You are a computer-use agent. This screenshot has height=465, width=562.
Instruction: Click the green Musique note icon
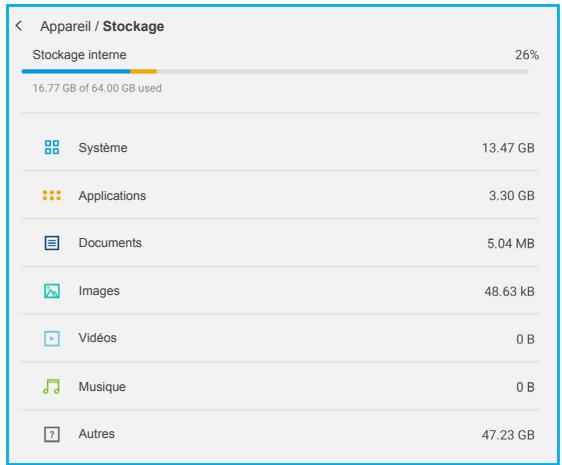tap(52, 386)
